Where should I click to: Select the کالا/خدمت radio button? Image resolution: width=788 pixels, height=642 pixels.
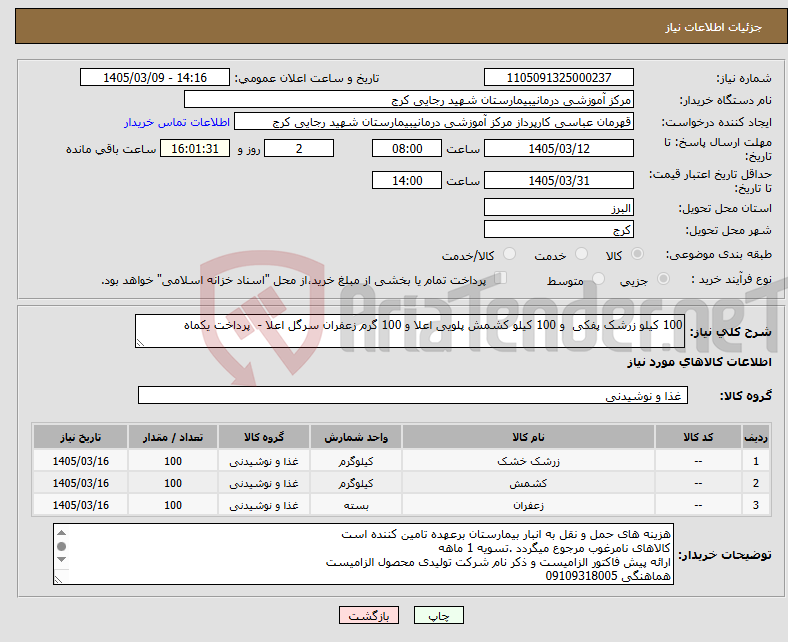coord(509,254)
